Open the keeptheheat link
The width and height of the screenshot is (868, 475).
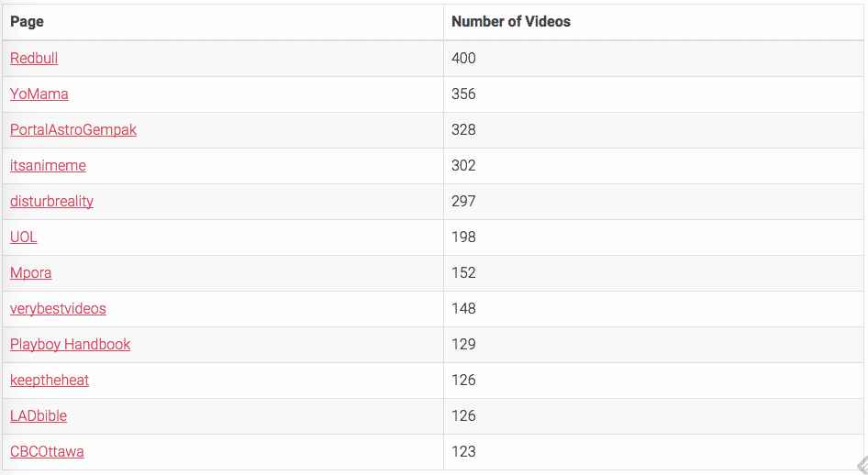(x=50, y=380)
